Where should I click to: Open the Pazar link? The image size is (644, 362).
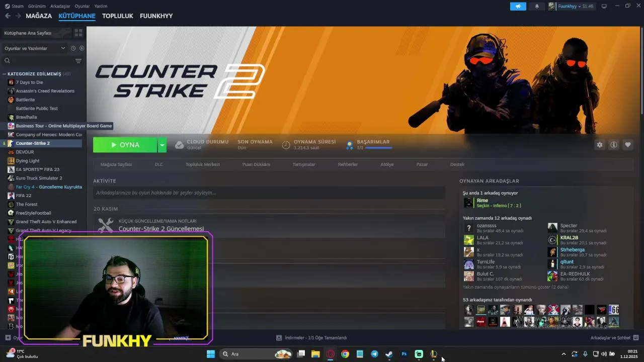[422, 164]
